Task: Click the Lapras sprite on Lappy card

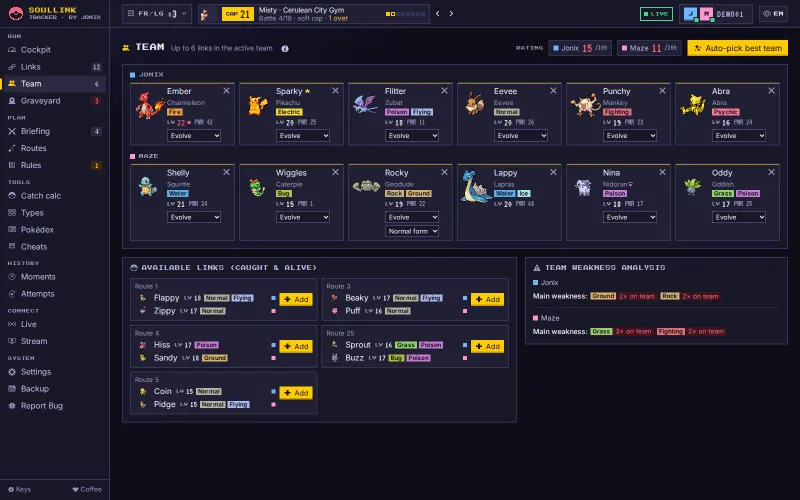Action: coord(475,187)
